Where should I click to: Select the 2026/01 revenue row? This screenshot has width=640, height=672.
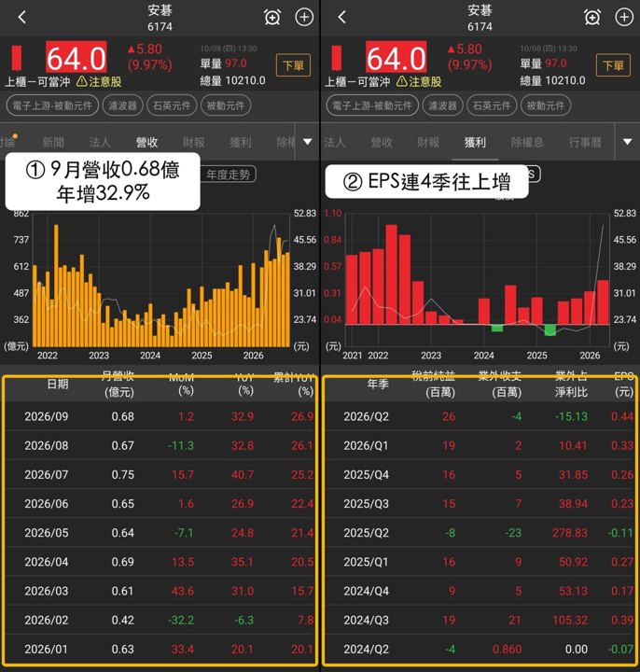pyautogui.click(x=160, y=650)
